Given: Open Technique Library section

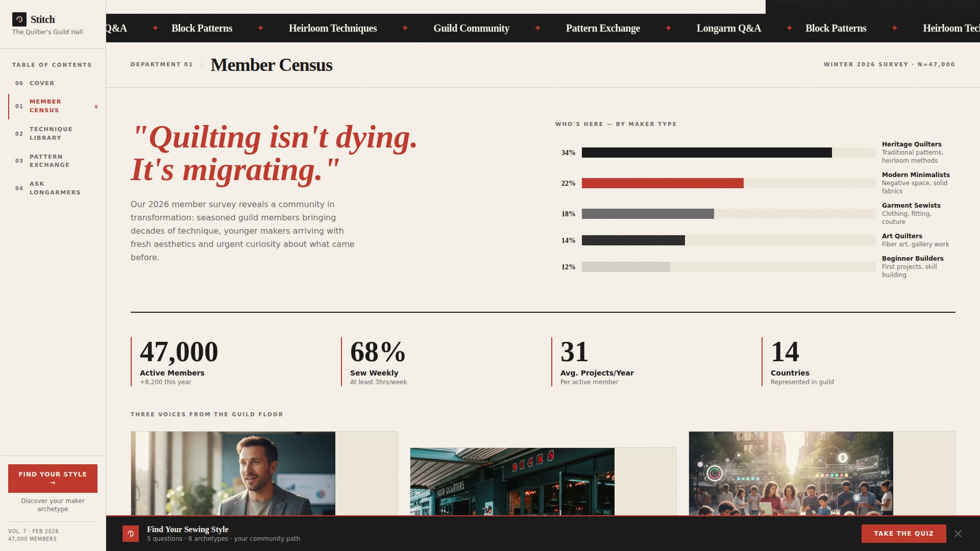Looking at the screenshot, I should [53, 134].
